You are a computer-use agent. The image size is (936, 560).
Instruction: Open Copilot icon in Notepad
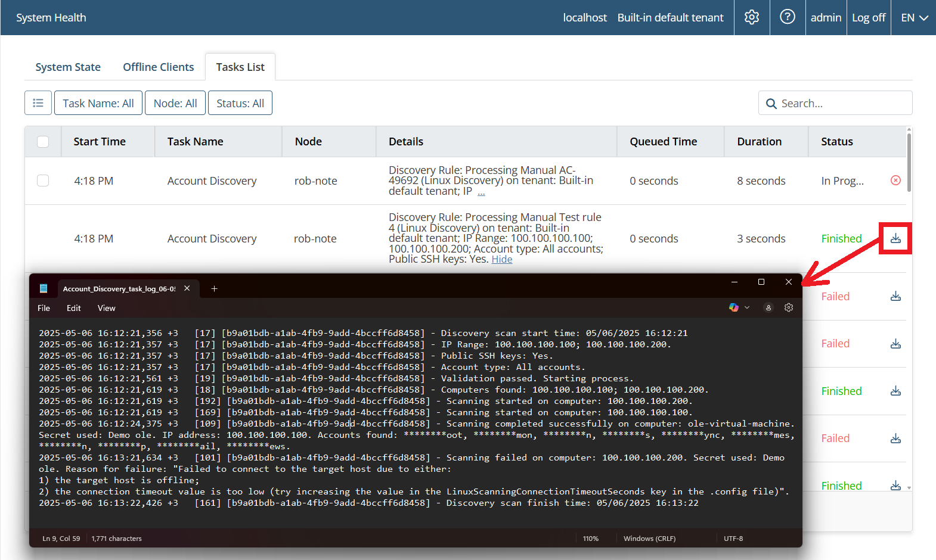click(x=733, y=307)
